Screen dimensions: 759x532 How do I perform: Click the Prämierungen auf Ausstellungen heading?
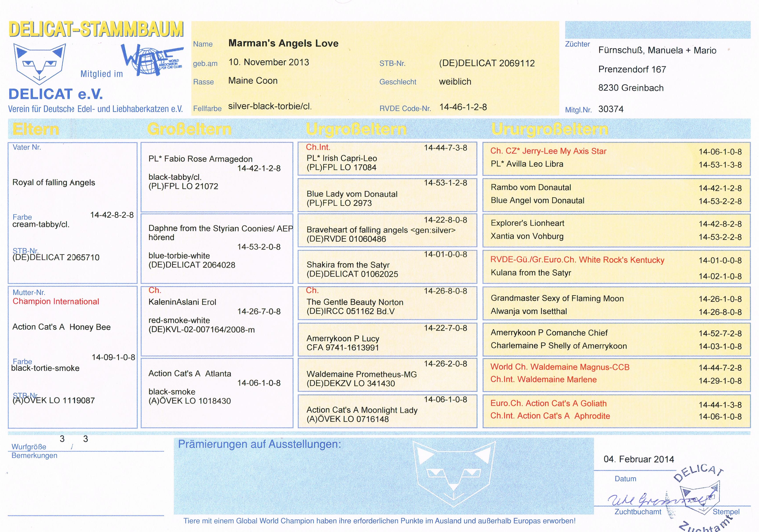[x=260, y=444]
